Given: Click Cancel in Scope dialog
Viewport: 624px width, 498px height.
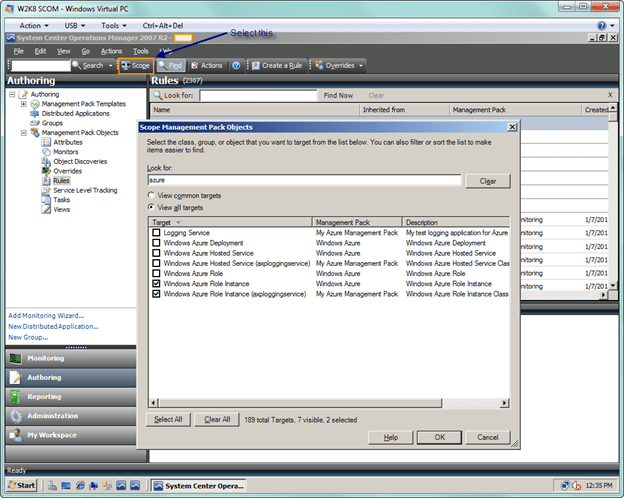Looking at the screenshot, I should tap(488, 437).
